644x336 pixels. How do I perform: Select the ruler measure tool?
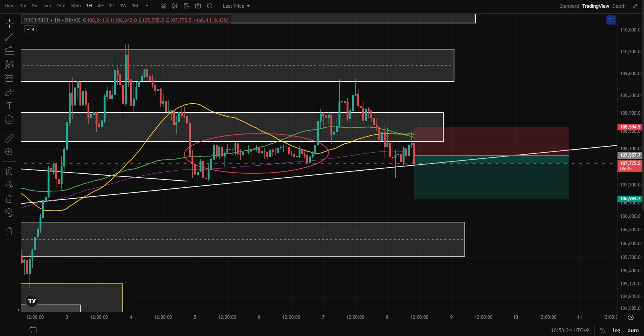(9, 138)
